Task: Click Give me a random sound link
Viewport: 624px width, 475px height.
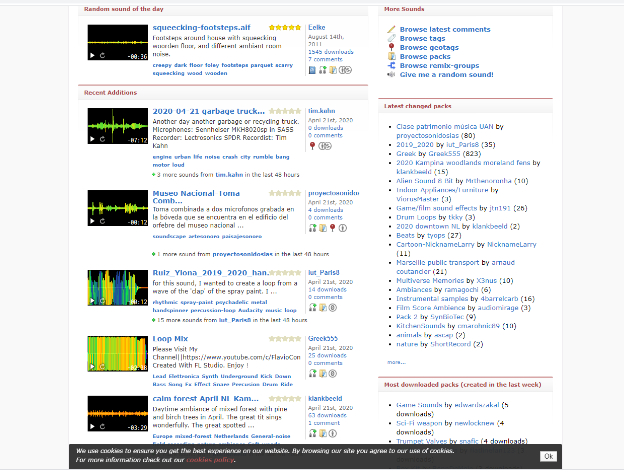Action: 447,75
